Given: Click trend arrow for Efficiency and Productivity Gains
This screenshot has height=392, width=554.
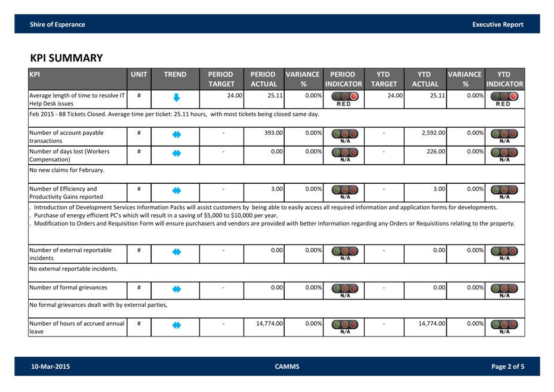Looking at the screenshot, I should pos(176,191).
